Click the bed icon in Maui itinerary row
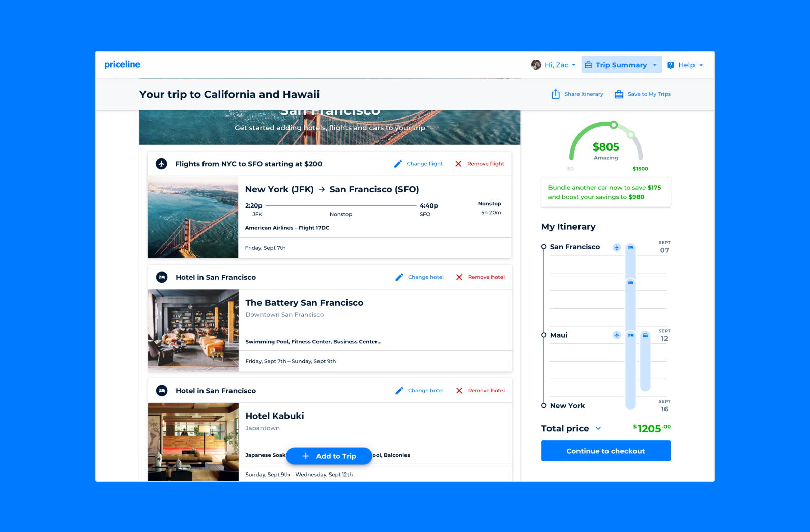Viewport: 810px width, 532px height. [630, 335]
